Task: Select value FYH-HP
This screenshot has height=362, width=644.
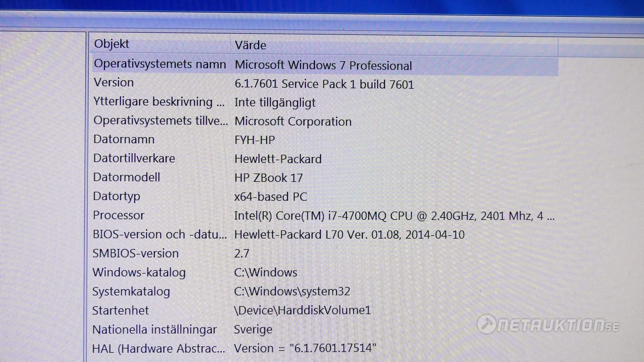Action: click(255, 140)
